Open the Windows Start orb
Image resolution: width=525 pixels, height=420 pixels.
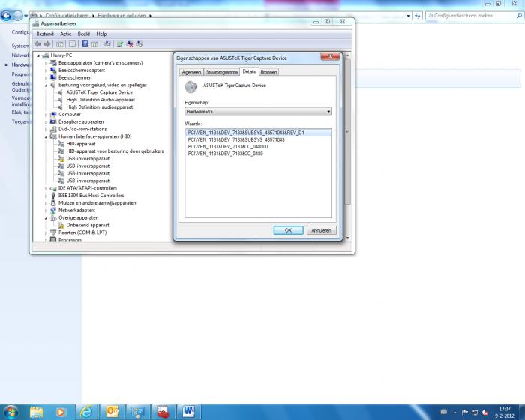10,412
